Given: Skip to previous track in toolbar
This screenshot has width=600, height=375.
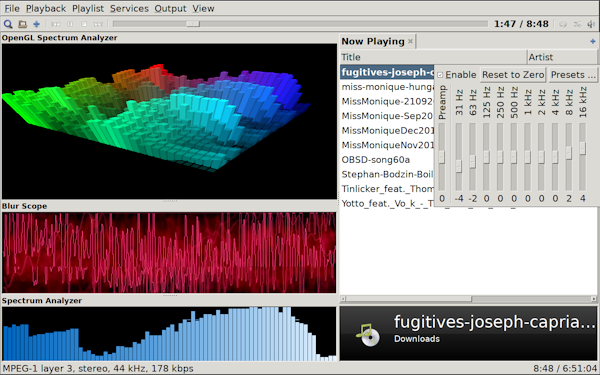Looking at the screenshot, I should pyautogui.click(x=56, y=24).
